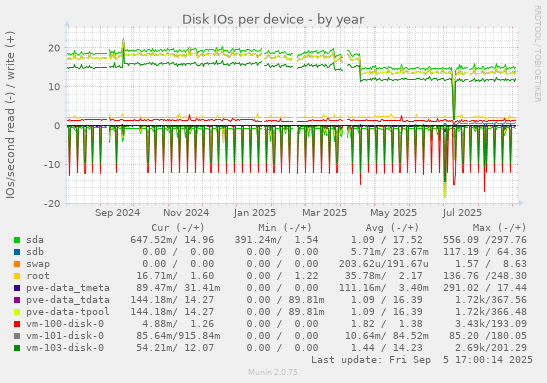Click the 'Mar 2025' x-axis label
The image size is (547, 383).
coord(324,213)
